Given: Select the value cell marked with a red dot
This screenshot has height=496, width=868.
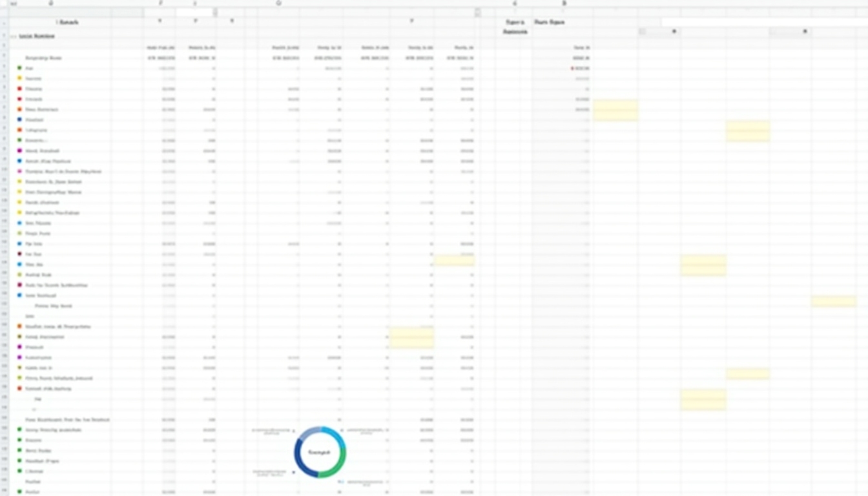Looking at the screenshot, I should (x=581, y=68).
